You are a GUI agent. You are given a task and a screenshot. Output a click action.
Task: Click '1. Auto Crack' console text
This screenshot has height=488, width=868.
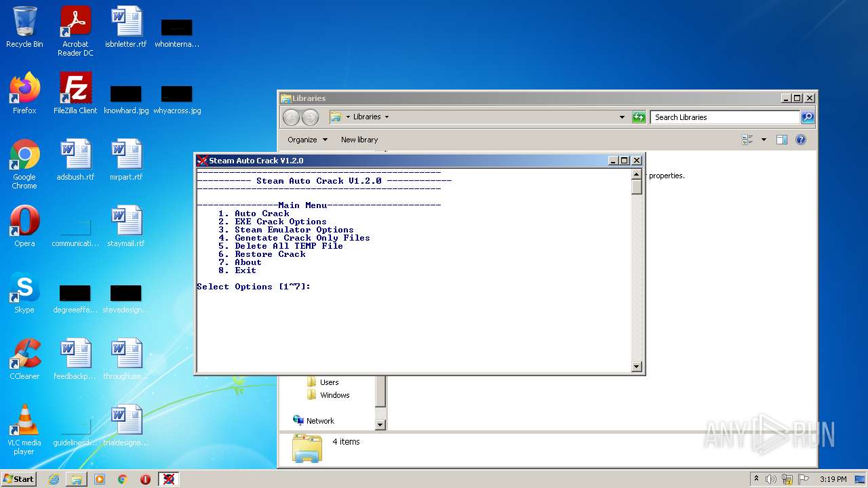pos(254,213)
